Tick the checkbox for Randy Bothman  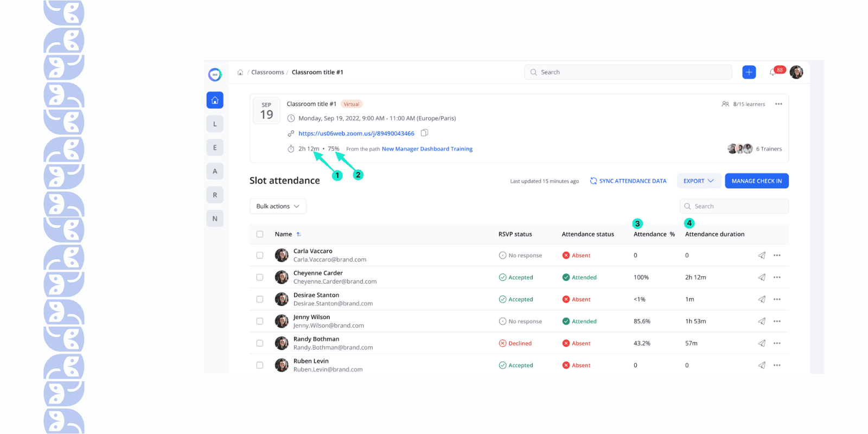click(x=260, y=343)
